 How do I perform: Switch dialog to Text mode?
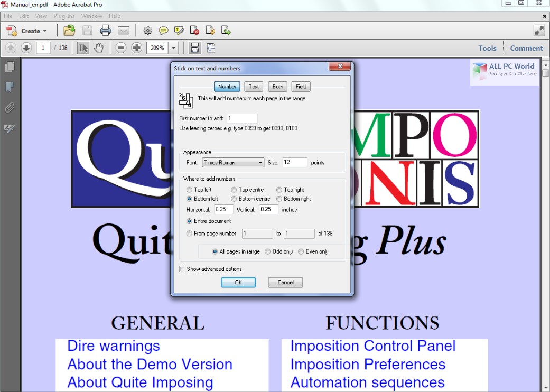coord(254,87)
